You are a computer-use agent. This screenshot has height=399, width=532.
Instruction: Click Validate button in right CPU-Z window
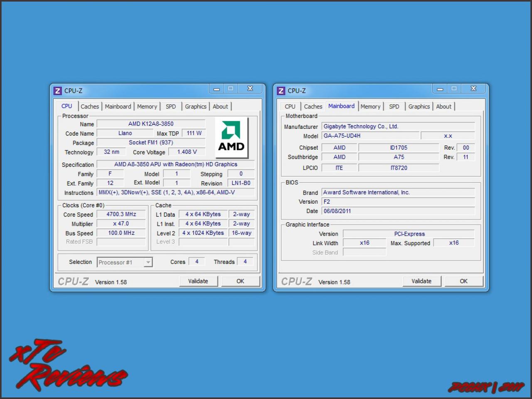[421, 281]
